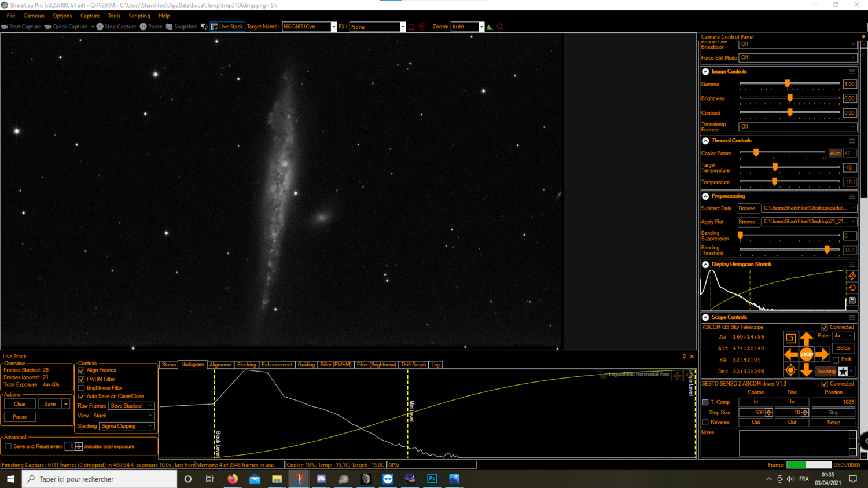Slew the scope up using the arrow icon
This screenshot has width=868, height=488.
(x=807, y=338)
